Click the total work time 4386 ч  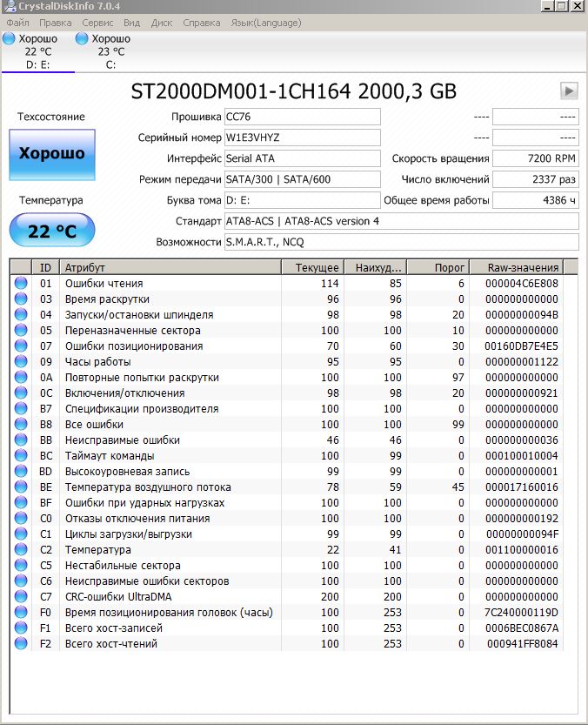click(535, 200)
